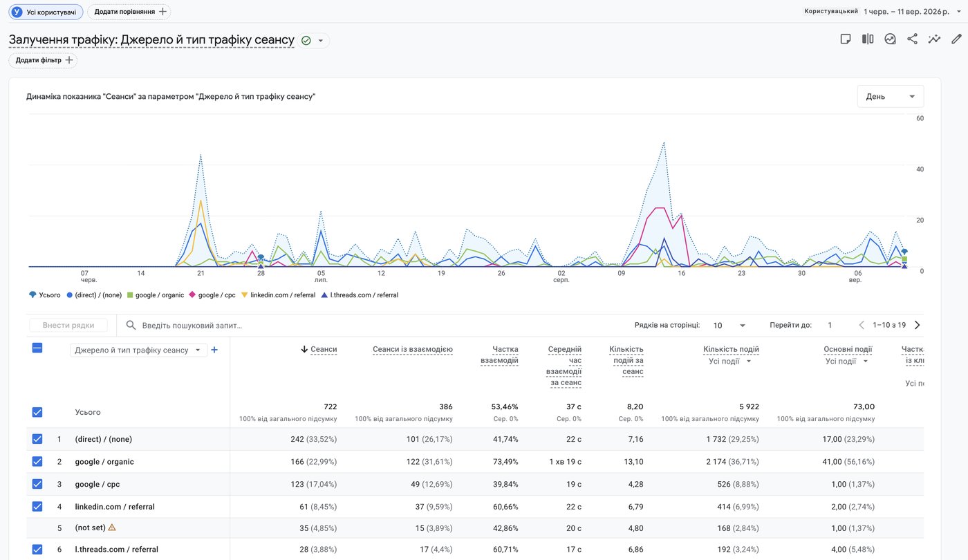Open the Insights icon in toolbar

[x=890, y=39]
